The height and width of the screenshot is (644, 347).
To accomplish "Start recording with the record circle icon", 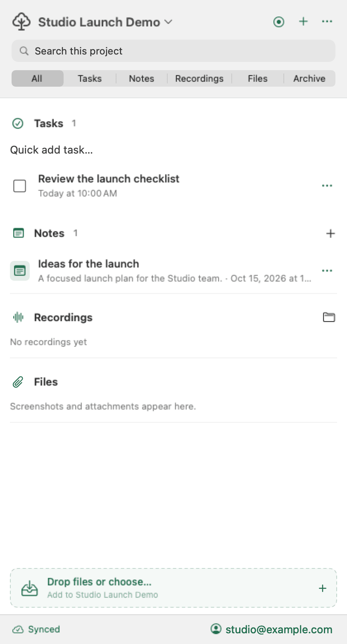I will 279,22.
